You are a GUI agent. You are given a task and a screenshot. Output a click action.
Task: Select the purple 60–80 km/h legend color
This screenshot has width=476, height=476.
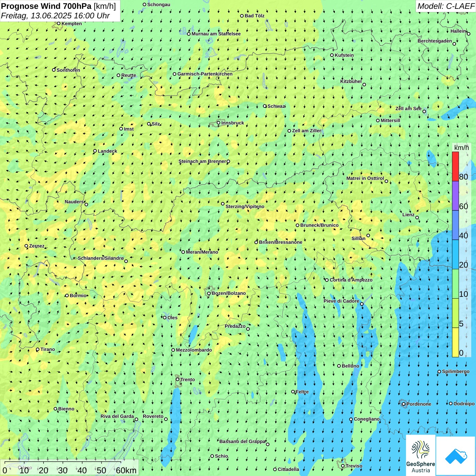[x=455, y=196]
